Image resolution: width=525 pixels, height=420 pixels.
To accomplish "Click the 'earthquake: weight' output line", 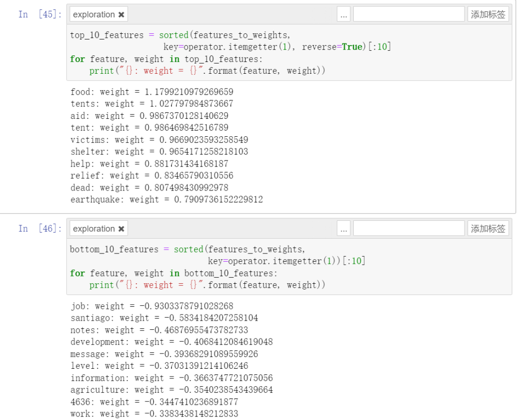I will [167, 200].
